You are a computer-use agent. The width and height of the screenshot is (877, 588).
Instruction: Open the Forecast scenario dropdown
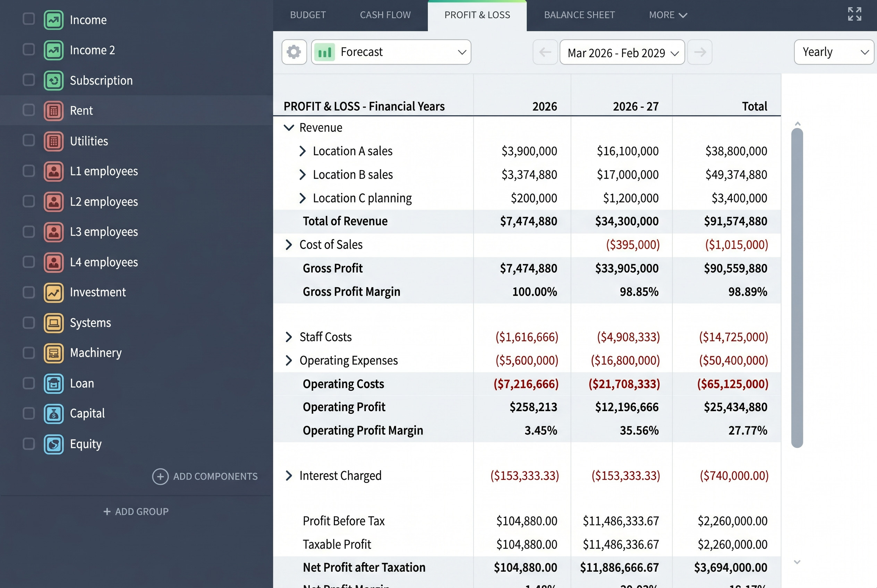point(391,52)
